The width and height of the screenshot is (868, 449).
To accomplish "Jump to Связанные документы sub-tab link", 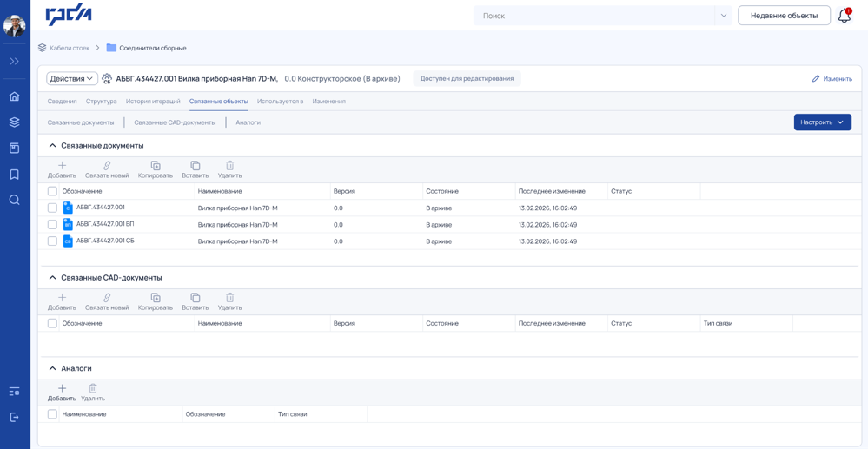I will [x=81, y=122].
